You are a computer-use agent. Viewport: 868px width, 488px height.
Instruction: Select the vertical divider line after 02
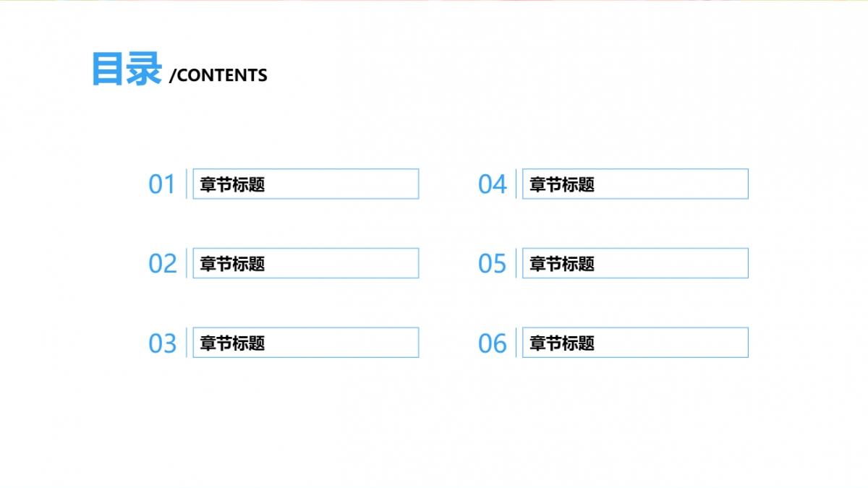click(187, 263)
